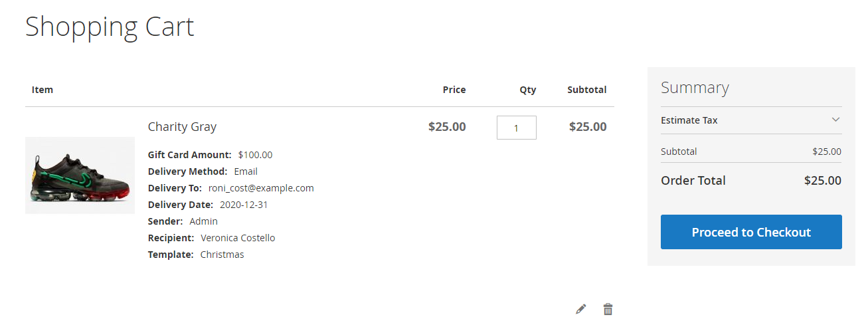Click the Gift Card Amount $100.00 value
The height and width of the screenshot is (321, 868).
pyautogui.click(x=255, y=155)
